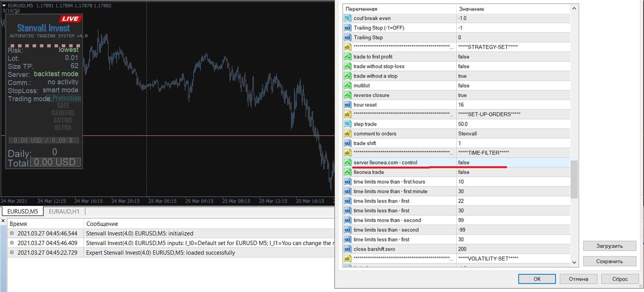Viewport: 644px width, 292px height.
Task: Click the 'Переменная' column header
Action: [399, 9]
